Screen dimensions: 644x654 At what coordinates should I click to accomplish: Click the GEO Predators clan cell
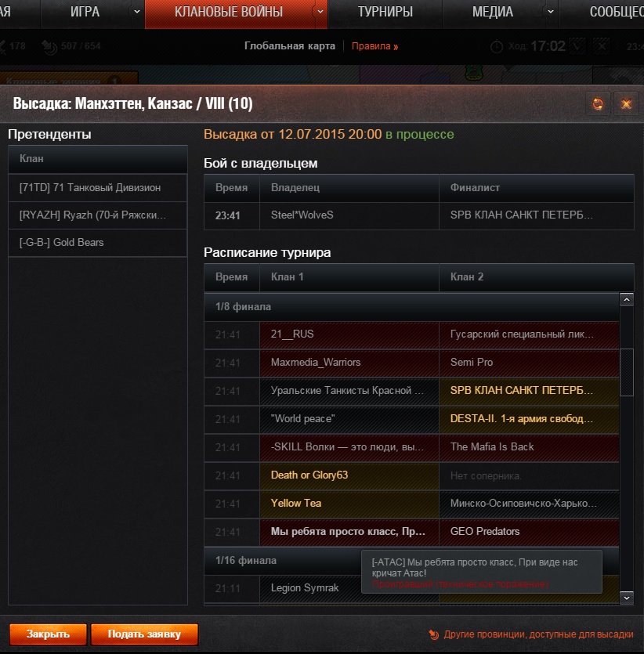tap(529, 532)
